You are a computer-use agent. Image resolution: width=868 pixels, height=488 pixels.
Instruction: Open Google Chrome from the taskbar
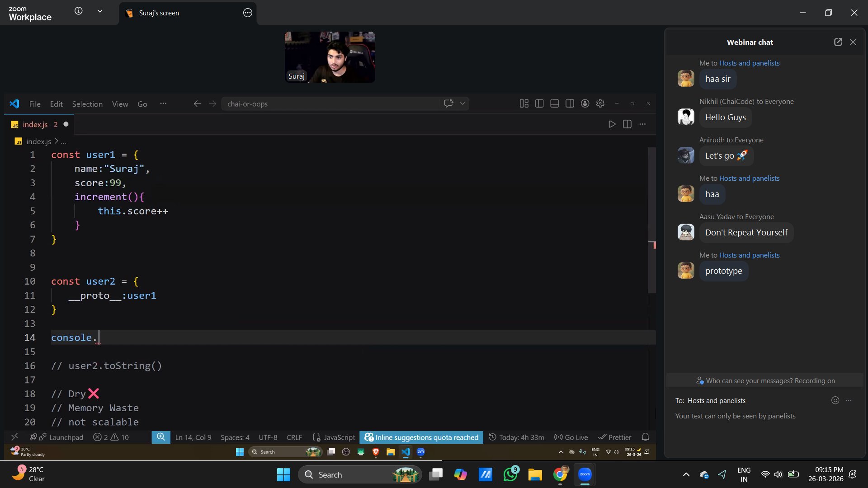coord(560,474)
